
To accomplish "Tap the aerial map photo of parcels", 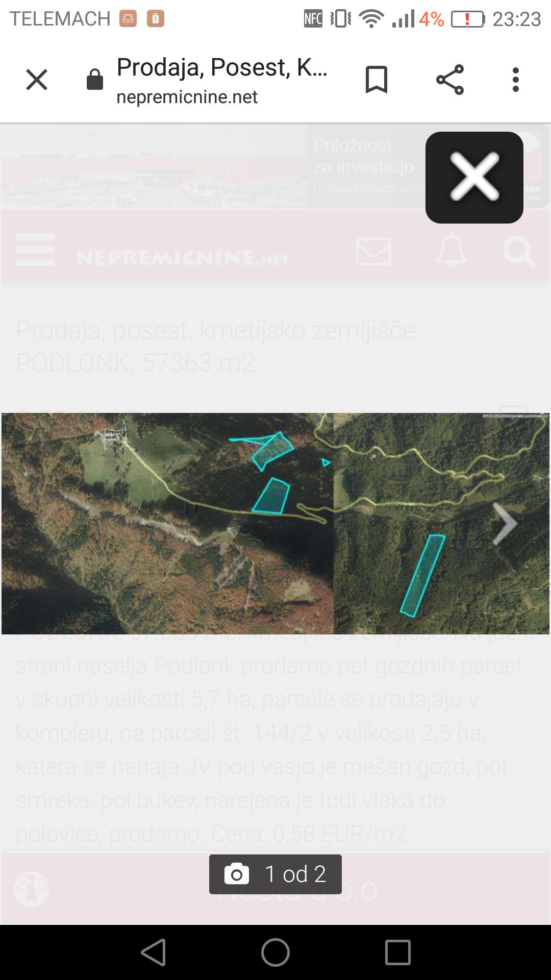I will [275, 524].
